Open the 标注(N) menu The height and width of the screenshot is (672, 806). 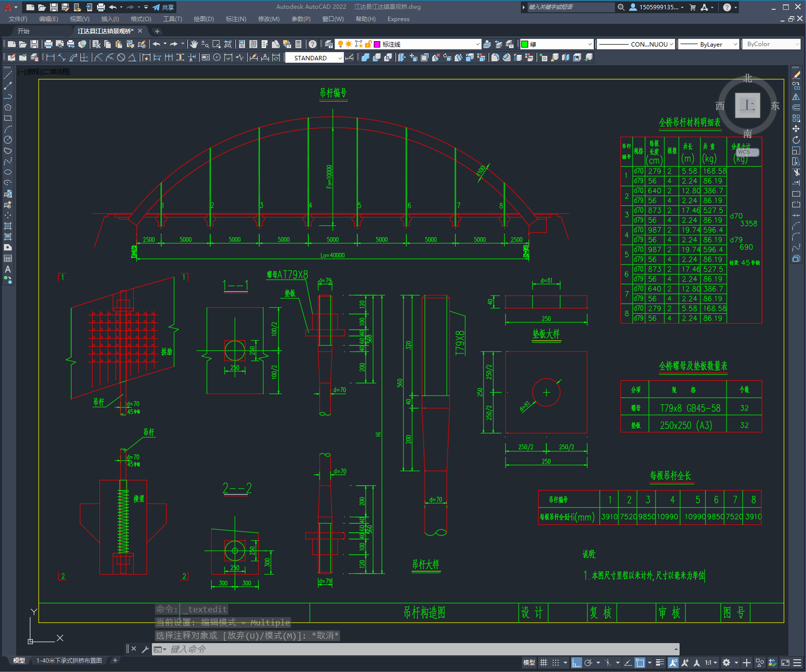click(236, 19)
